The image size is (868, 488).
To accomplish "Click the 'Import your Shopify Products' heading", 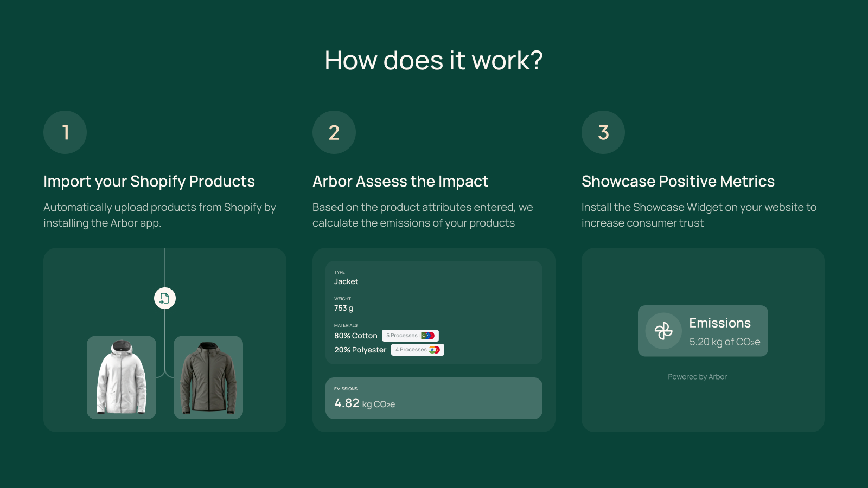I will click(x=149, y=182).
